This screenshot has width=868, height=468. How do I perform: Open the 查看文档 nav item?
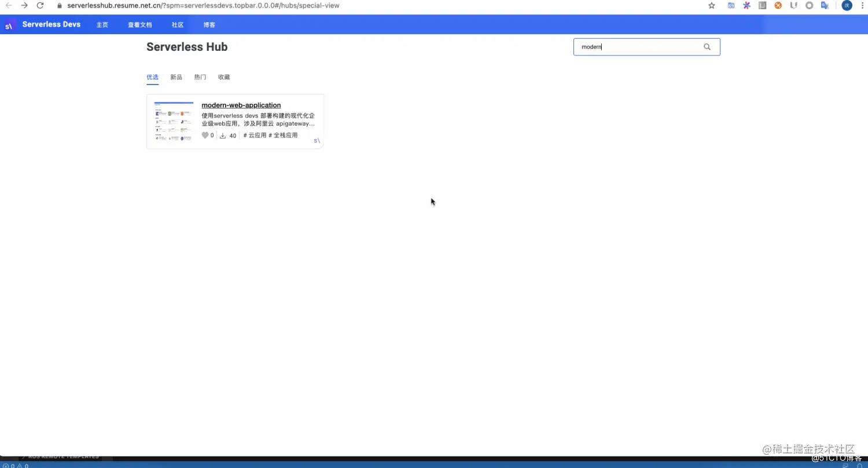[x=140, y=25]
